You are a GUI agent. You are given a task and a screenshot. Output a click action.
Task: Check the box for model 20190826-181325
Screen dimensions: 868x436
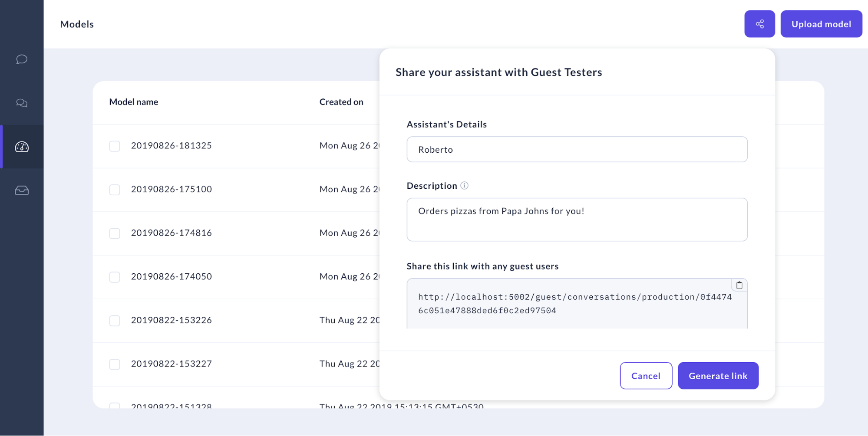(115, 146)
